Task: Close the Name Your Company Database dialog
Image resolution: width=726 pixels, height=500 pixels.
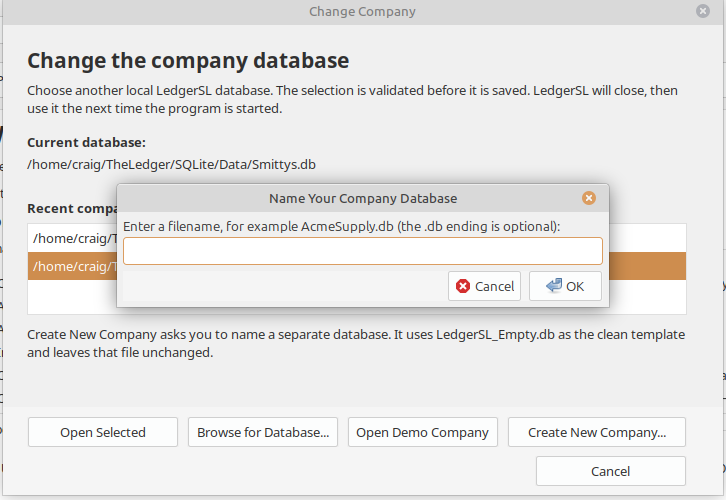Action: pyautogui.click(x=588, y=198)
